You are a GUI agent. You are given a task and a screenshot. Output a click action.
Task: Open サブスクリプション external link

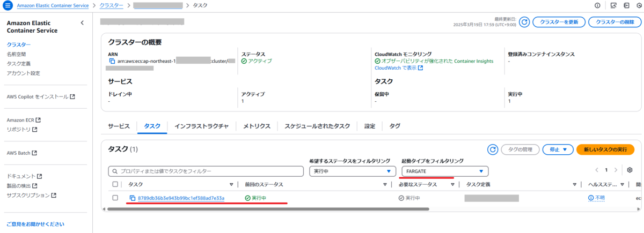(x=31, y=196)
